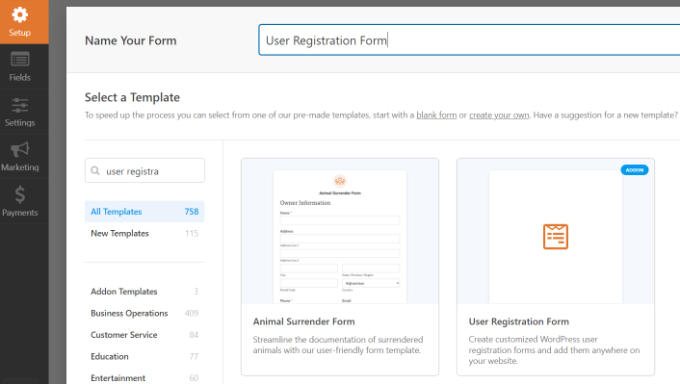
Task: Filter by Customer Service category
Action: click(144, 335)
